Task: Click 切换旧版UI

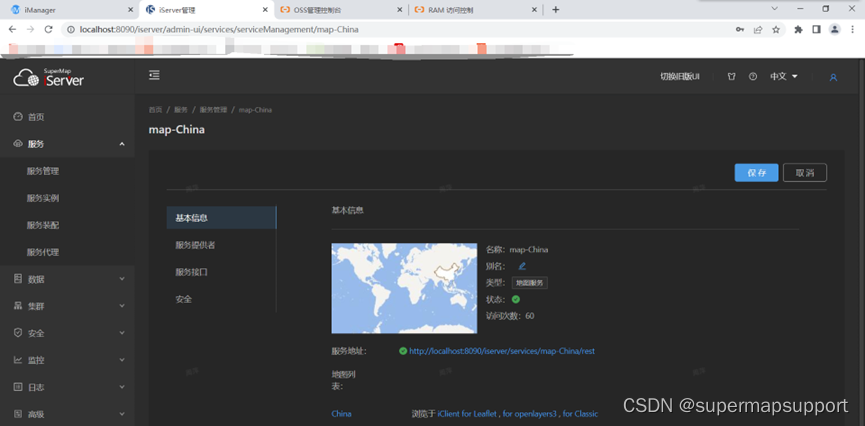Action: point(680,77)
